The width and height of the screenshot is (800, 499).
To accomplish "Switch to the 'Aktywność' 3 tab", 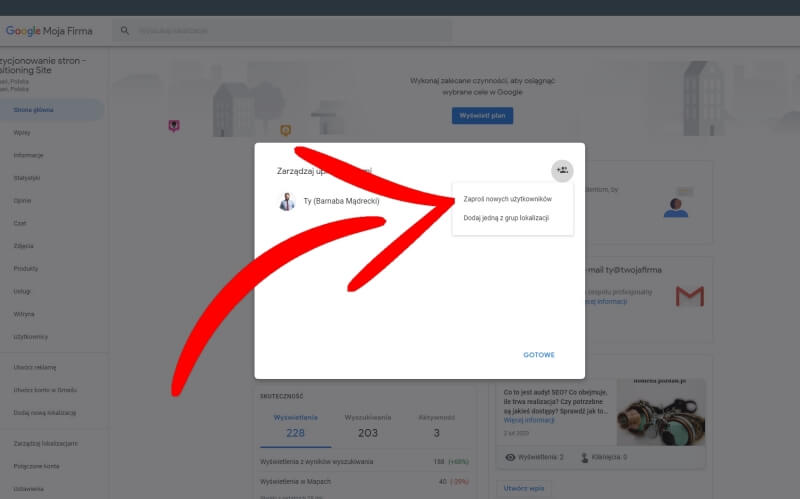I will [437, 427].
